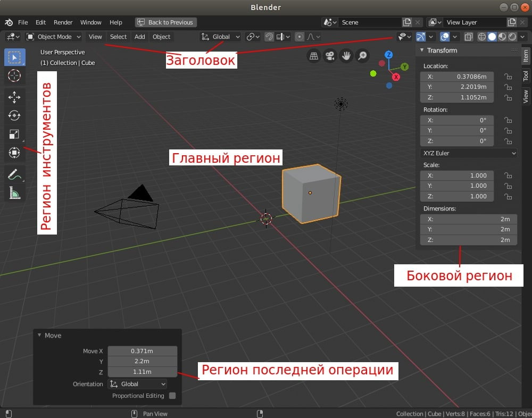The width and height of the screenshot is (532, 418).
Task: Click the zoom magnifier navigation icon
Action: pyautogui.click(x=362, y=56)
